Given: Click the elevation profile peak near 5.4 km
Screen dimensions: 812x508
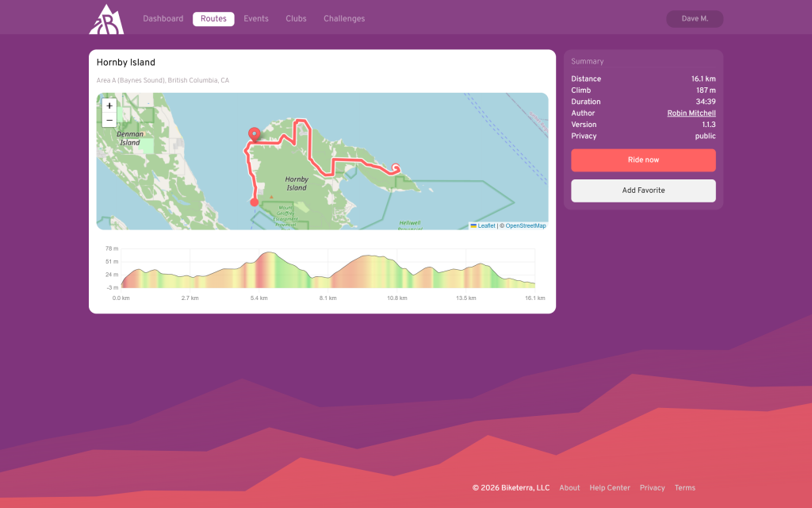Looking at the screenshot, I should [269, 254].
